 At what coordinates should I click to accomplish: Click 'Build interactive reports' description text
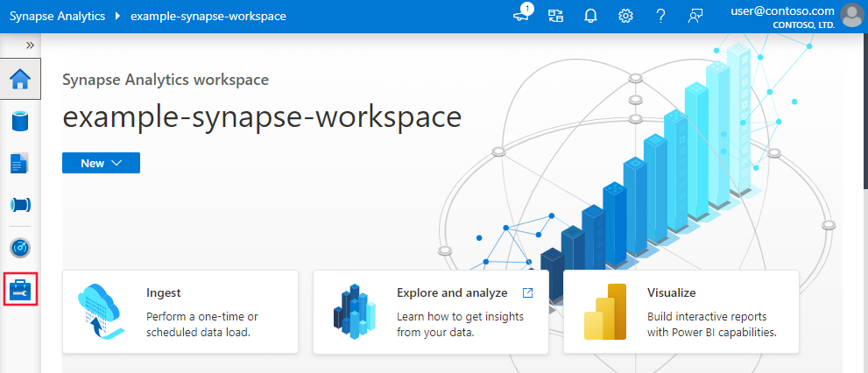[712, 325]
